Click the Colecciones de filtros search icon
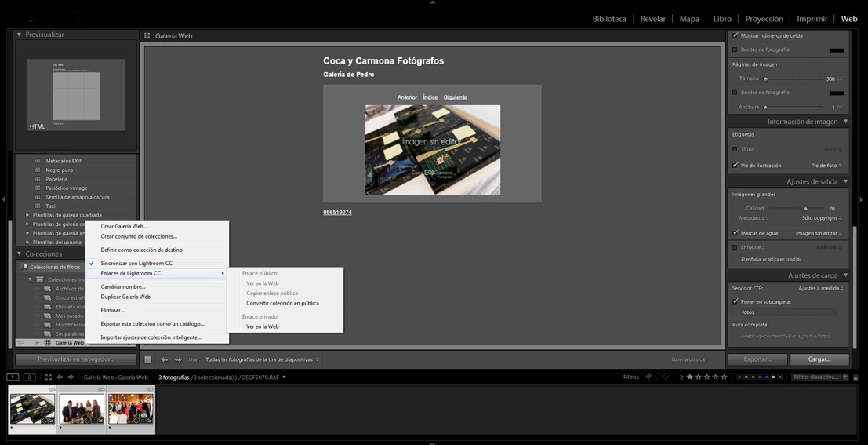Viewport: 868px width, 445px height. tap(25, 267)
